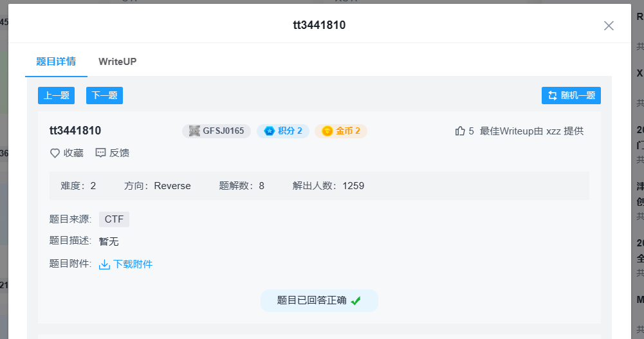Download the attachment via 下载附件

click(x=126, y=264)
